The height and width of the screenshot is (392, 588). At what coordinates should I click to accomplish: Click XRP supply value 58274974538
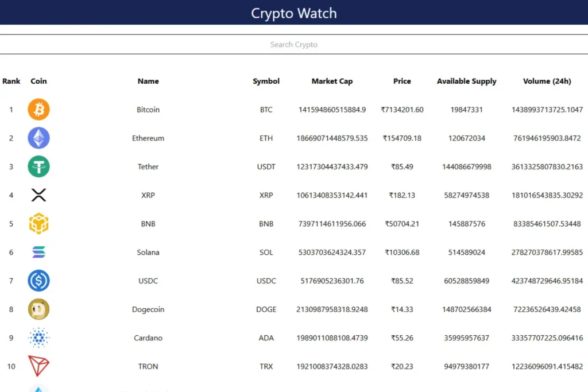coord(466,195)
